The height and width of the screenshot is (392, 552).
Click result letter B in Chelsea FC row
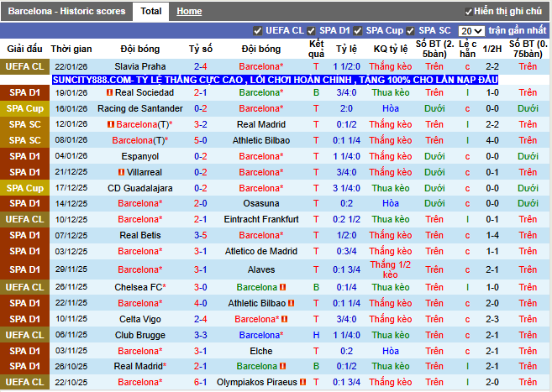click(316, 287)
